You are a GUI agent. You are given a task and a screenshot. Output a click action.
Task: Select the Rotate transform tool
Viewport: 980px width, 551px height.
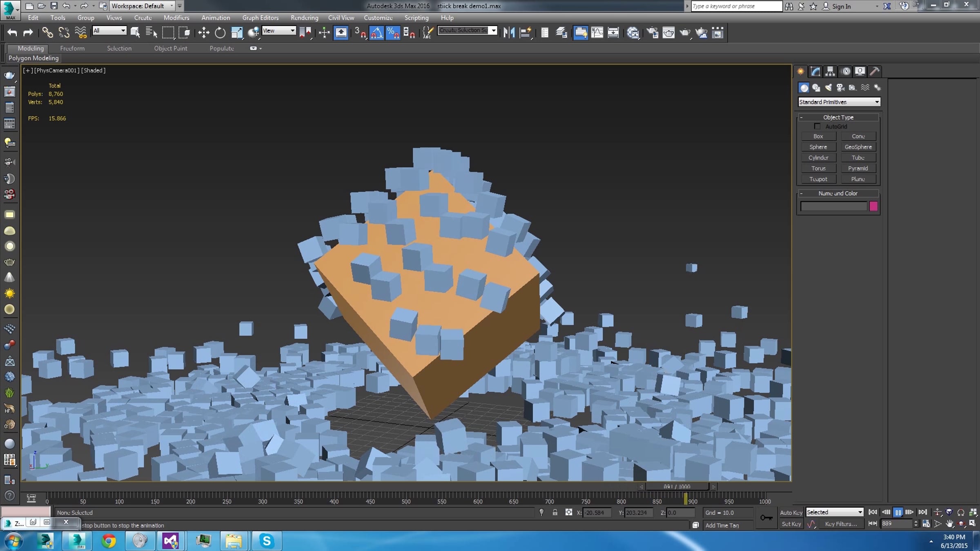click(x=220, y=33)
